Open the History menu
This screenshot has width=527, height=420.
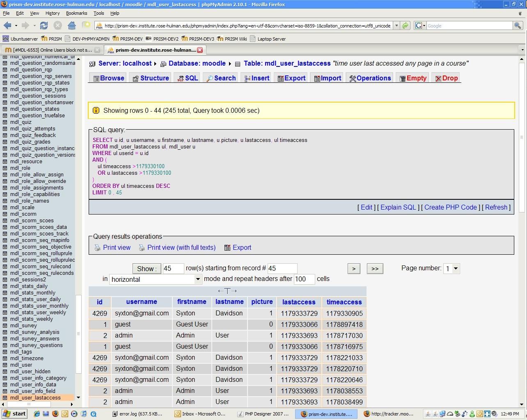53,13
